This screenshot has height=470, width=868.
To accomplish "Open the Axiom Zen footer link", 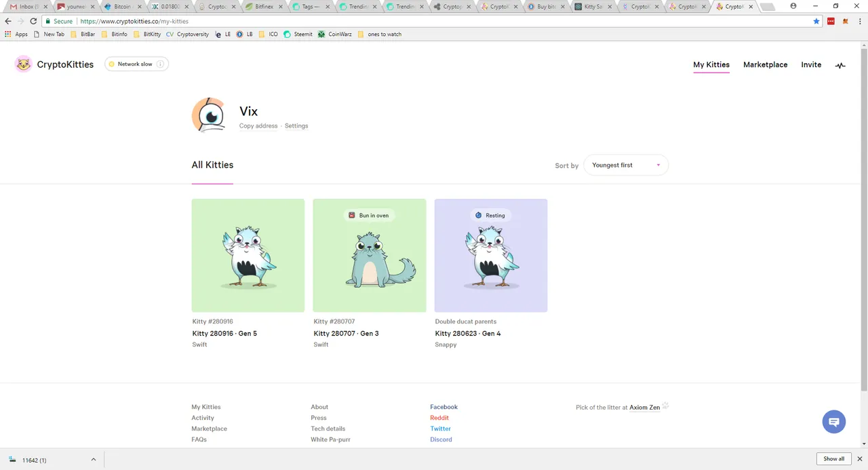I will click(644, 408).
